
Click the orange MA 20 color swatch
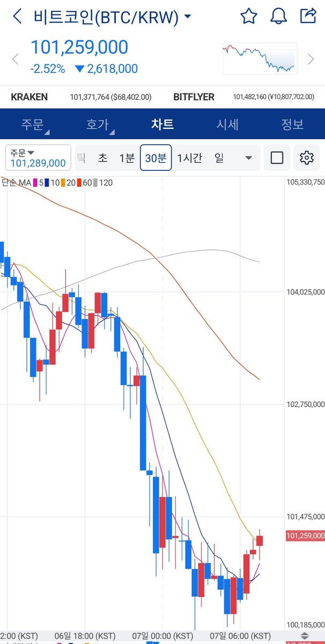tap(63, 183)
